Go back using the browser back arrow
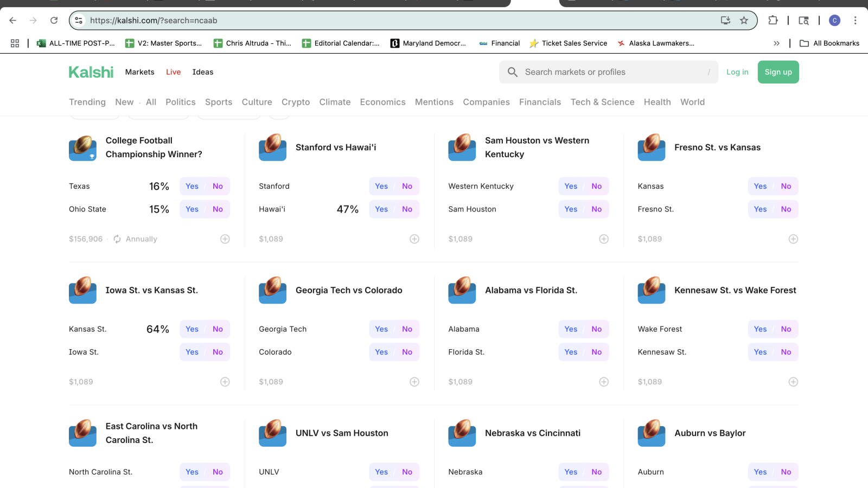Screen dimensions: 868x488 click(13, 21)
